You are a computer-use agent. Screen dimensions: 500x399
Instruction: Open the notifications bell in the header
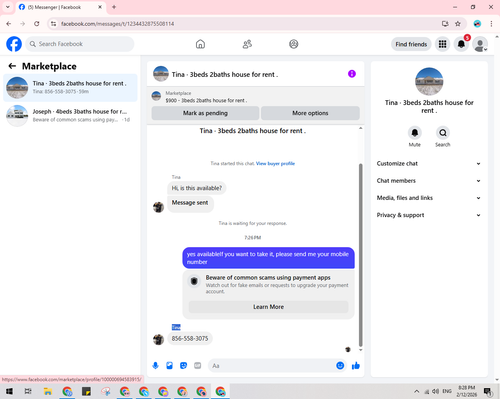tap(461, 44)
